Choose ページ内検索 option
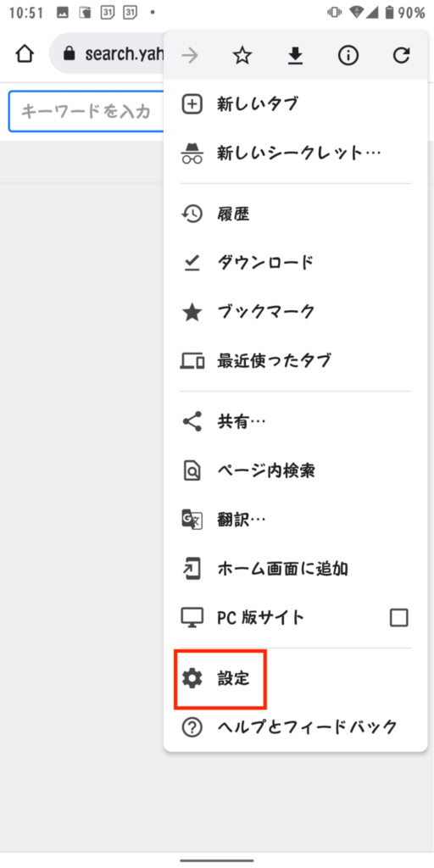 (296, 471)
